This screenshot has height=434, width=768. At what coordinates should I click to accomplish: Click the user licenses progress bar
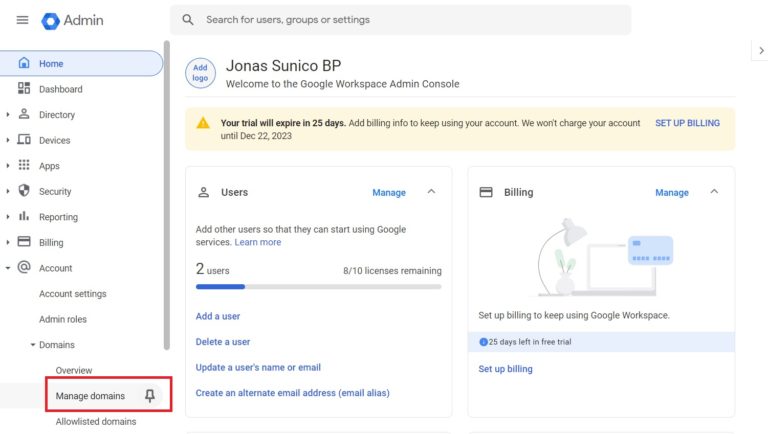pyautogui.click(x=318, y=287)
